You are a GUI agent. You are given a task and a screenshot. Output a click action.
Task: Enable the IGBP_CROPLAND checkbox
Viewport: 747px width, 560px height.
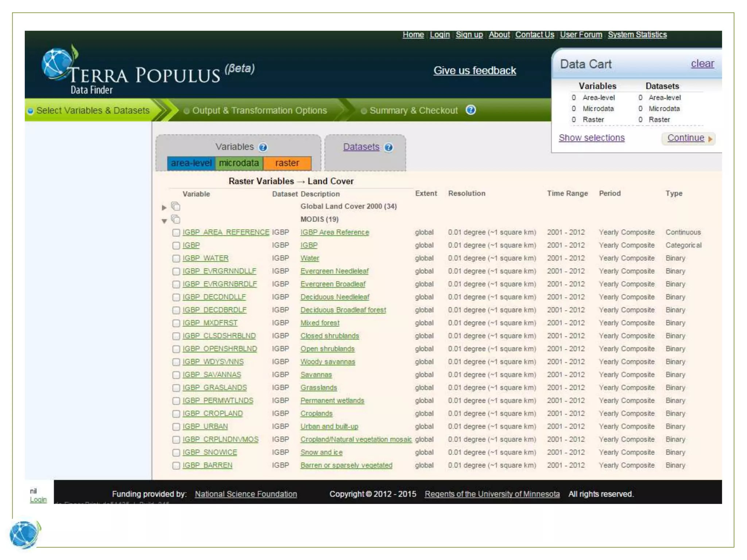[176, 414]
